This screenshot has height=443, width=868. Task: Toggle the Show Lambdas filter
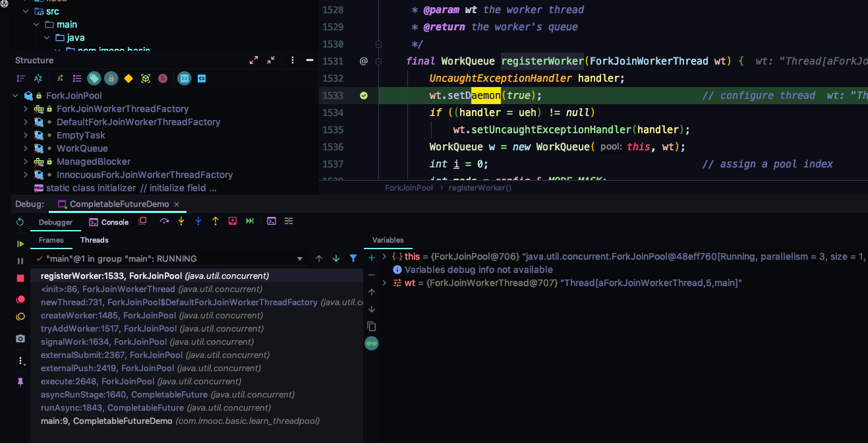click(163, 78)
